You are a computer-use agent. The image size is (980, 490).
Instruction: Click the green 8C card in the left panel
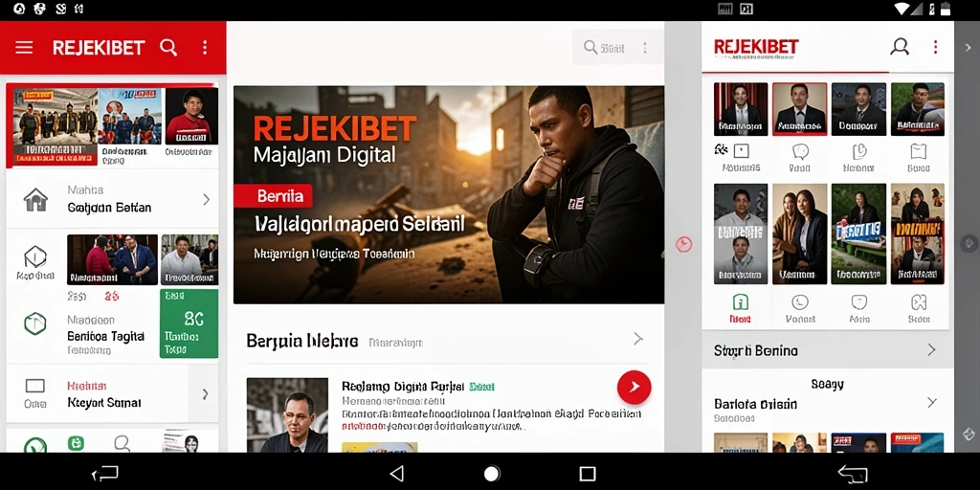(x=189, y=323)
